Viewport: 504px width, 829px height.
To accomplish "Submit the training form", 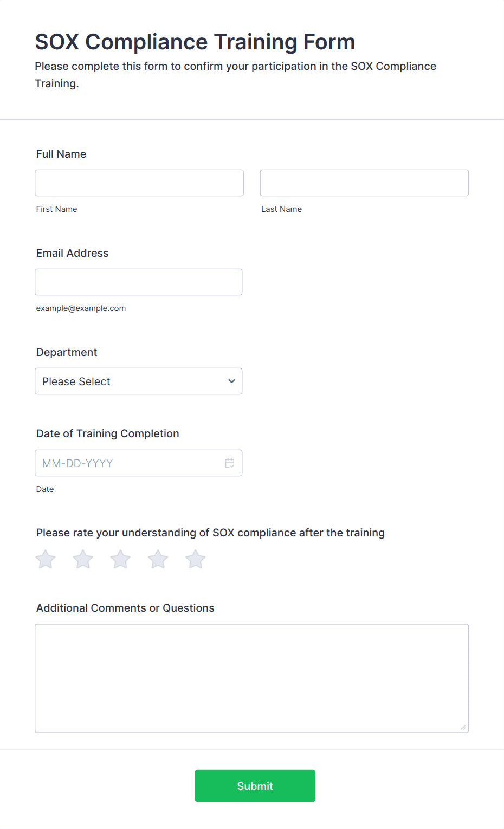I will coord(255,786).
